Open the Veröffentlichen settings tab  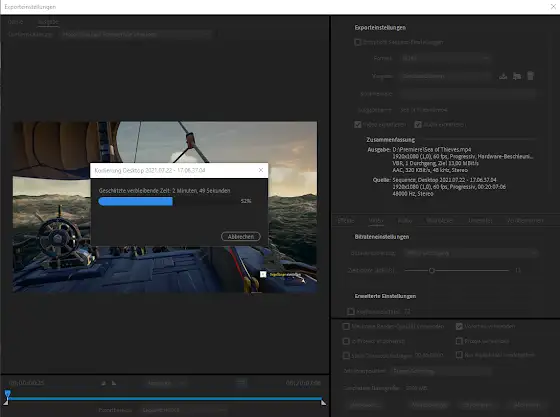click(525, 221)
